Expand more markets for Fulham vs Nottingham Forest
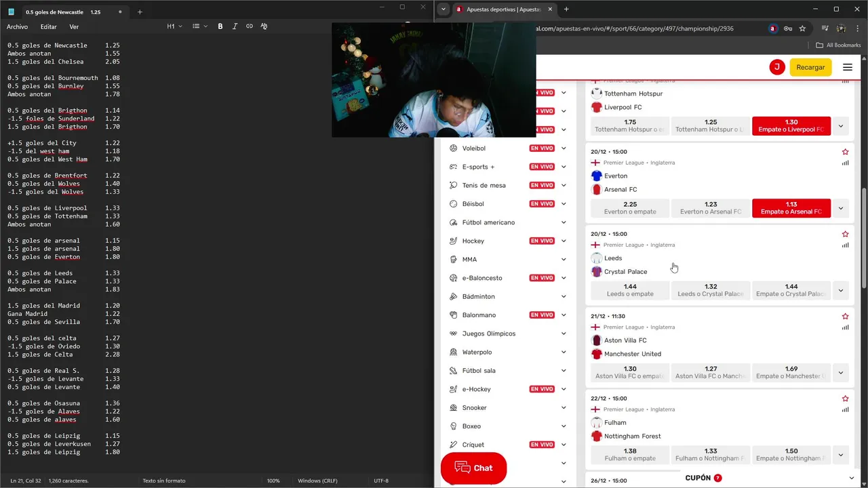Screen dimensions: 868x488 tap(841, 455)
